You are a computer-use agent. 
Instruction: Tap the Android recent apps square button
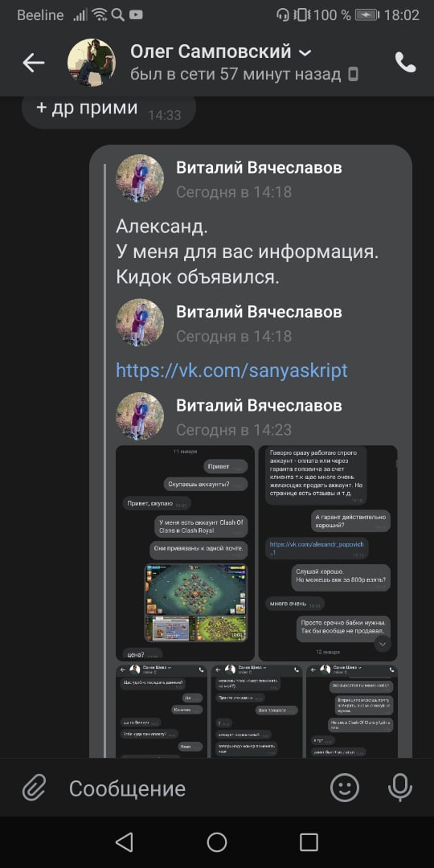point(309,842)
